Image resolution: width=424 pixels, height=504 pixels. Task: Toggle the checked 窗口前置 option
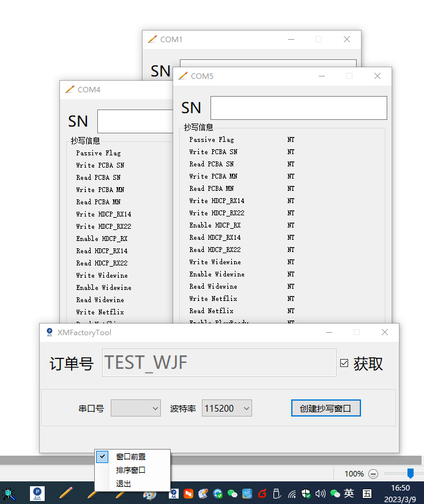[x=130, y=456]
